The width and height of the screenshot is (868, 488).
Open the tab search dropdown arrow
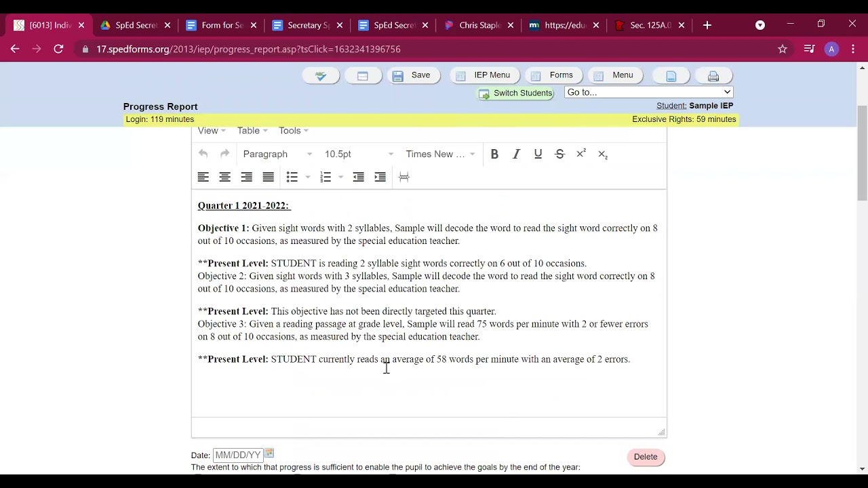pos(760,25)
